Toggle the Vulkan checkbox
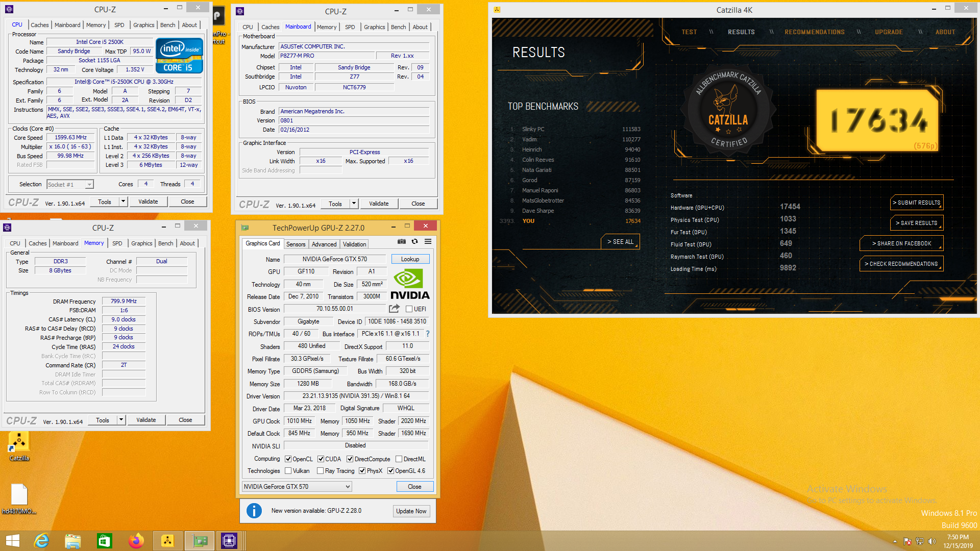The height and width of the screenshot is (551, 980). [x=288, y=471]
